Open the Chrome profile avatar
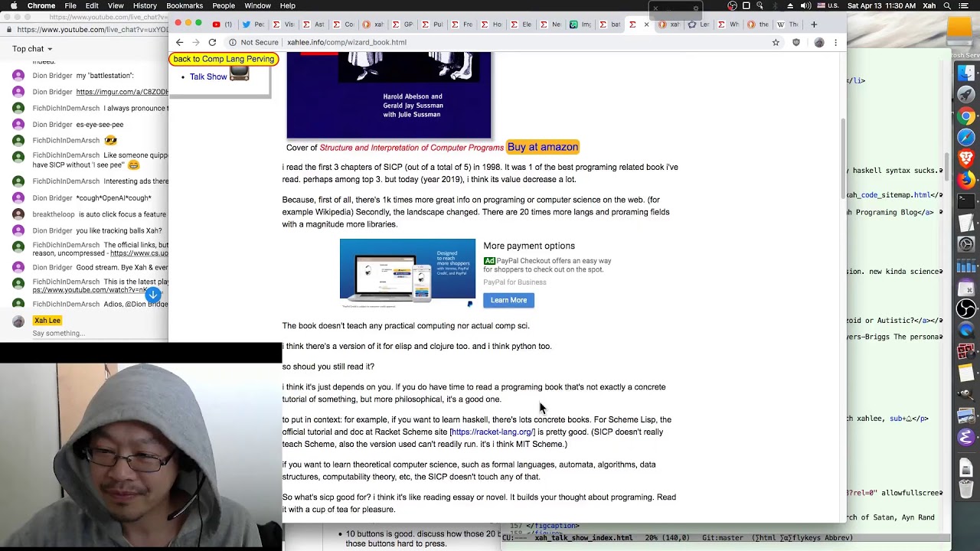 coord(818,43)
